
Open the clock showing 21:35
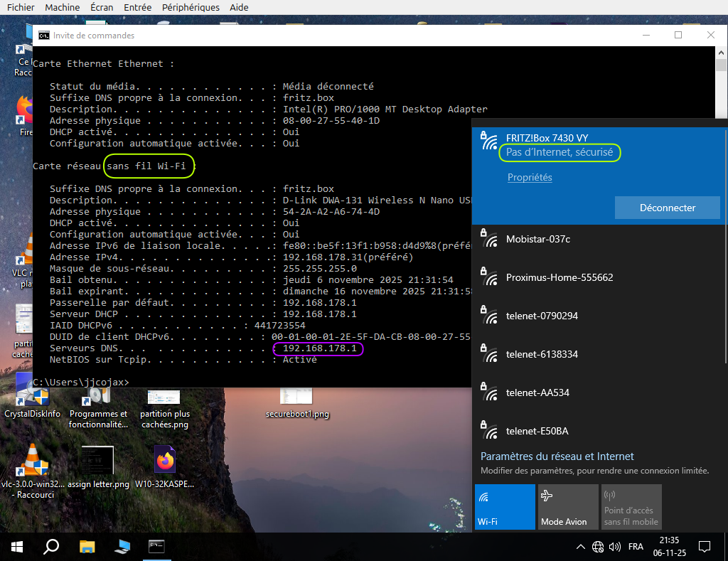[x=670, y=547]
